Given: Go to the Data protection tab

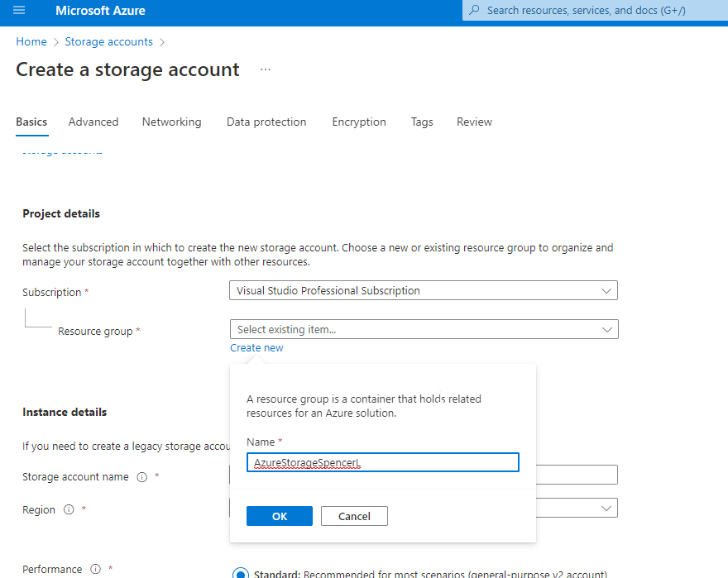Looking at the screenshot, I should [x=266, y=122].
